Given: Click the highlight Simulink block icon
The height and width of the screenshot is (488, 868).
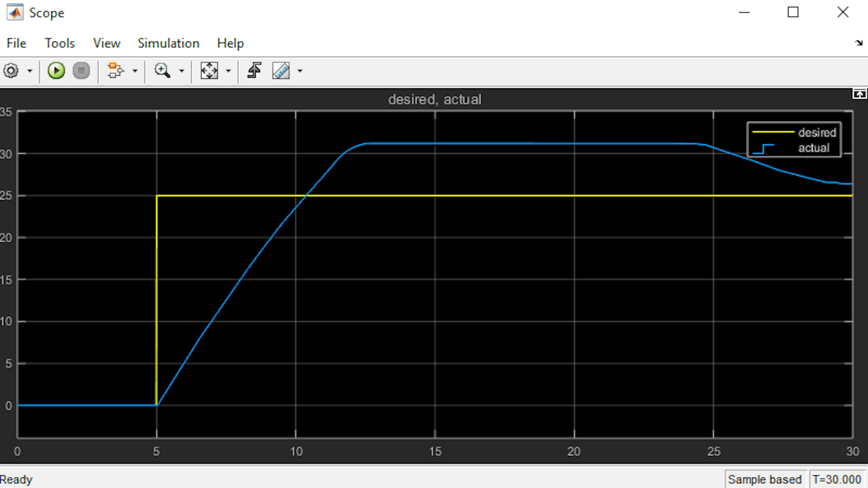Looking at the screenshot, I should [x=116, y=71].
